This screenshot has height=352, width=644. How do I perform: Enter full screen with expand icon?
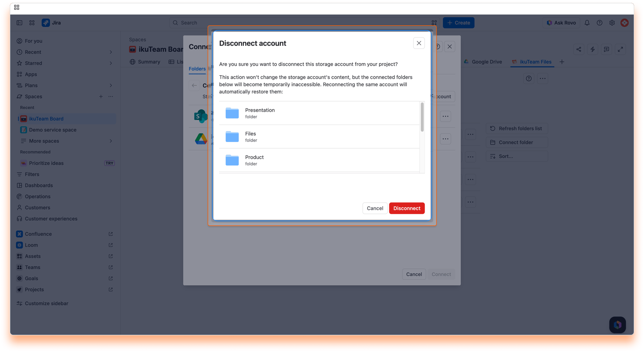click(620, 49)
